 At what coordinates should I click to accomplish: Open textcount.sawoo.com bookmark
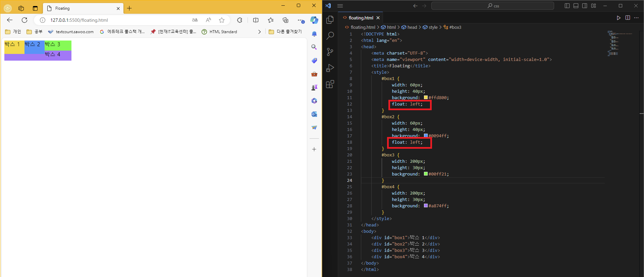(71, 32)
